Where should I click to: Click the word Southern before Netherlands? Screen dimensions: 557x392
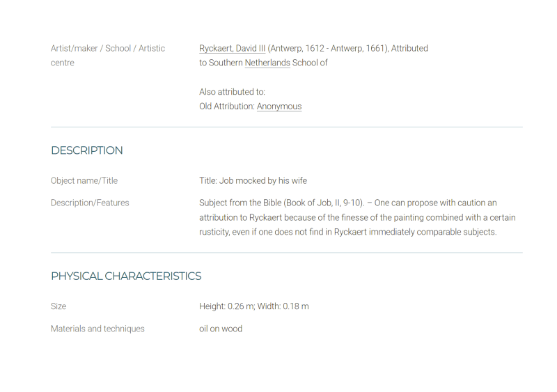pyautogui.click(x=226, y=63)
